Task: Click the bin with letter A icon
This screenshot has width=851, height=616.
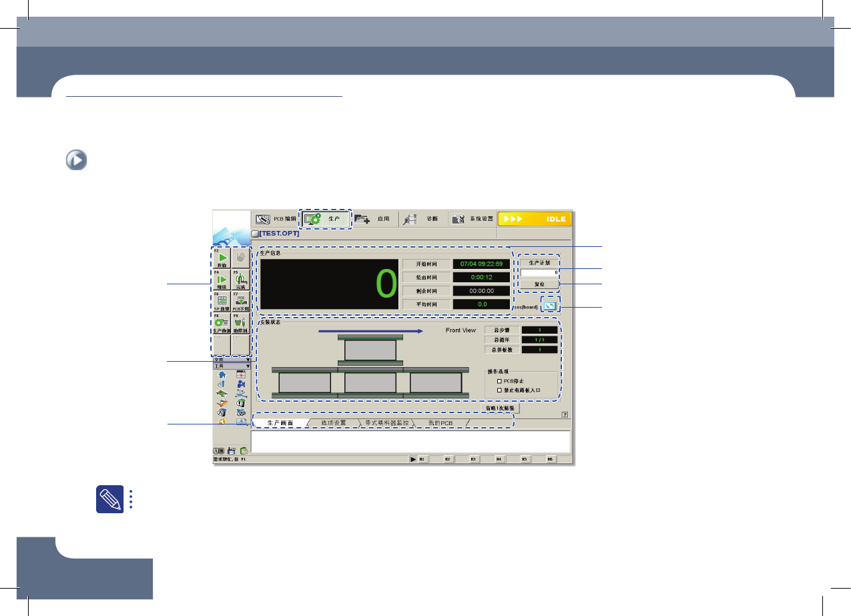Action: (x=223, y=412)
